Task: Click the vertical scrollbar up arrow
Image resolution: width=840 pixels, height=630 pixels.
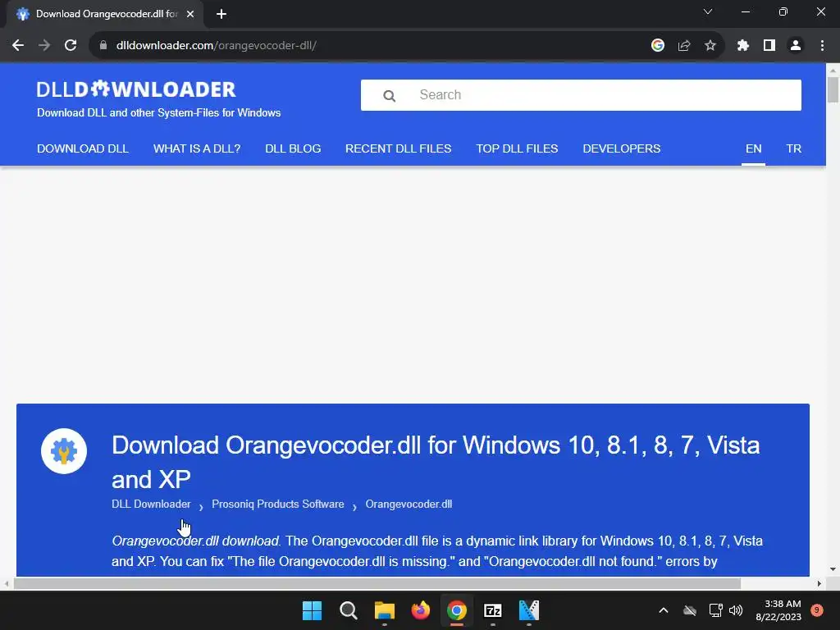Action: pos(833,70)
